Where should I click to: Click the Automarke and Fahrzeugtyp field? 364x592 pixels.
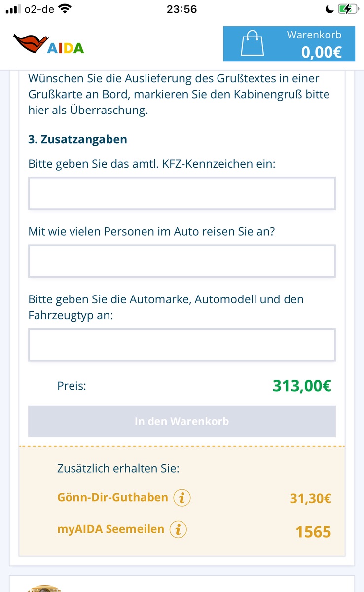click(x=182, y=344)
